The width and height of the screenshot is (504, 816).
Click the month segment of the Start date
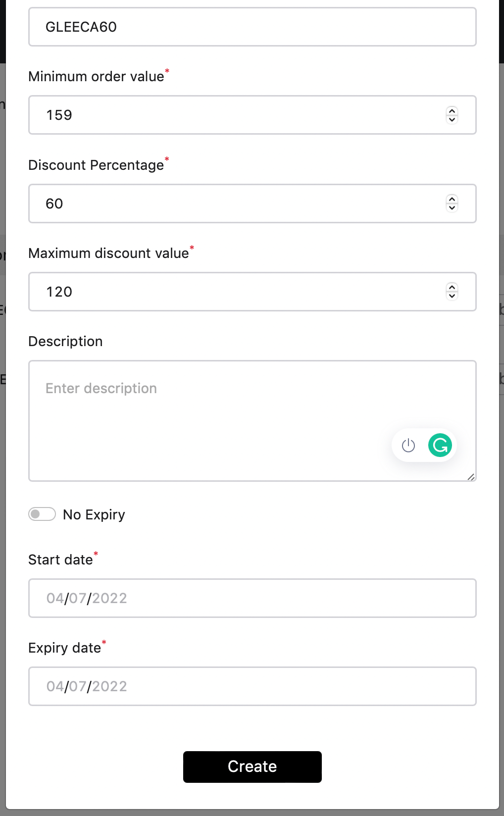[x=55, y=598]
